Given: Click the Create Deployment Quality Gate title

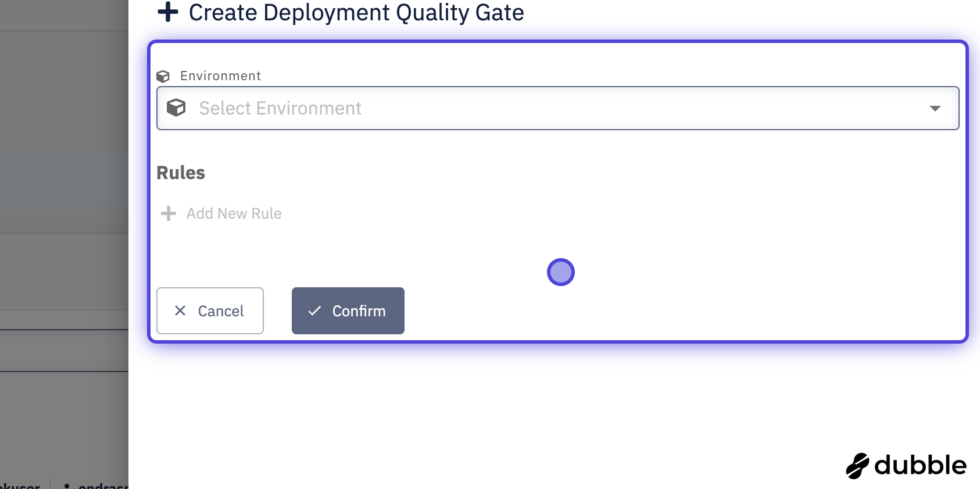Looking at the screenshot, I should click(356, 12).
